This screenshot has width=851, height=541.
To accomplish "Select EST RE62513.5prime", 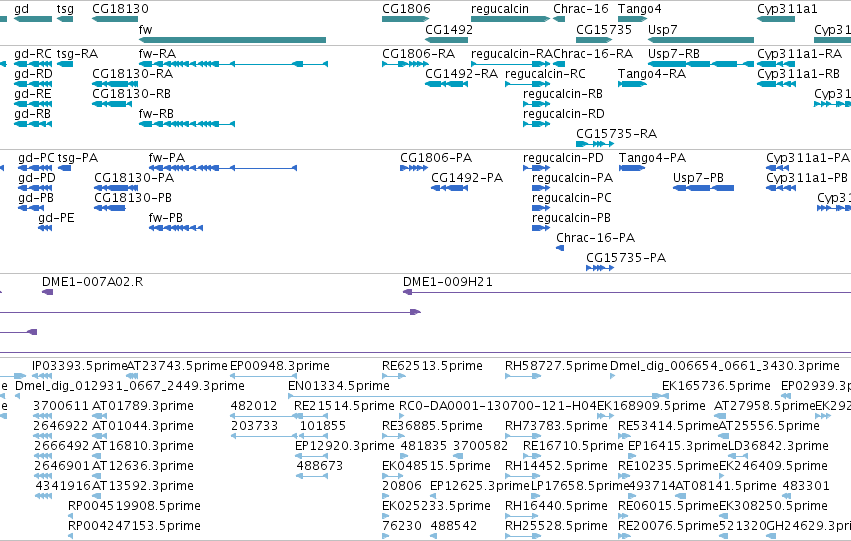I will [x=432, y=366].
